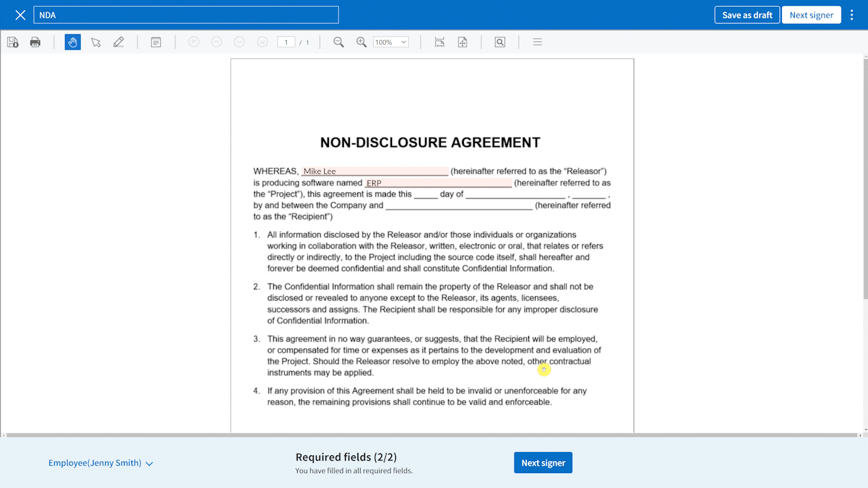This screenshot has height=488, width=868.
Task: Click the fit to page icon
Action: [x=462, y=42]
